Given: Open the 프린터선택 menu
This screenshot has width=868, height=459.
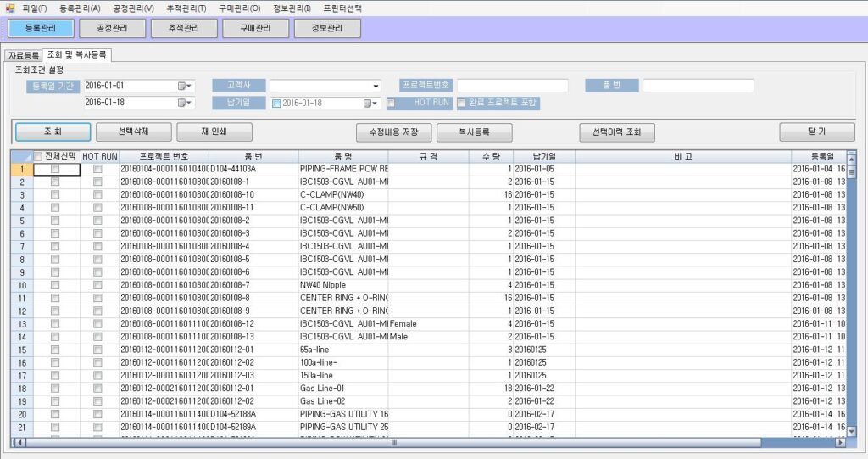Looking at the screenshot, I should click(342, 8).
